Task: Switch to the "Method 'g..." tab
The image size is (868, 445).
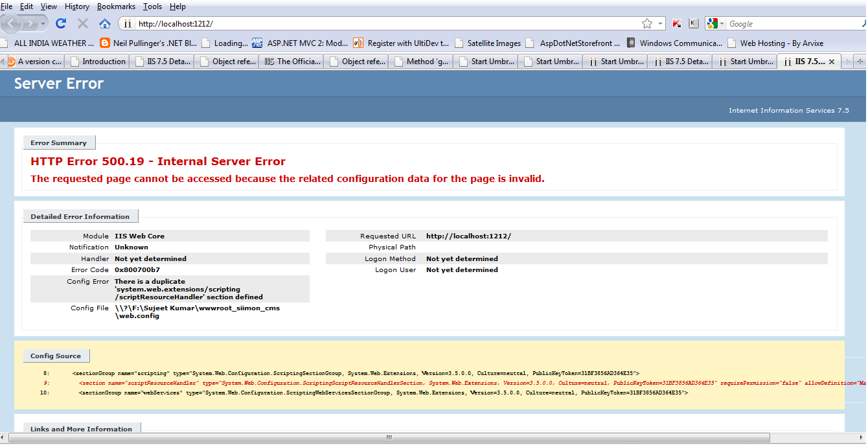Action: 421,62
